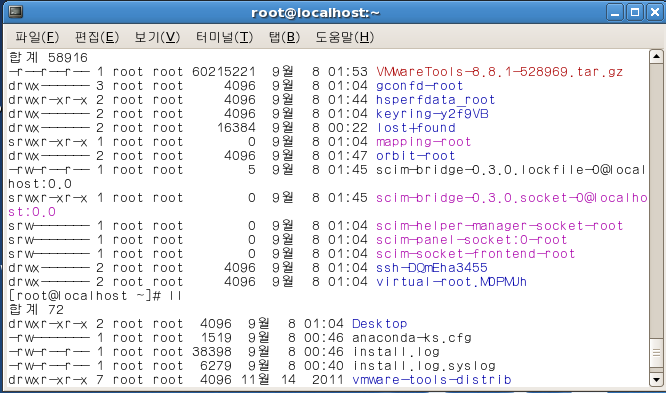
Task: Click the year 2011 in the last row
Action: point(328,380)
